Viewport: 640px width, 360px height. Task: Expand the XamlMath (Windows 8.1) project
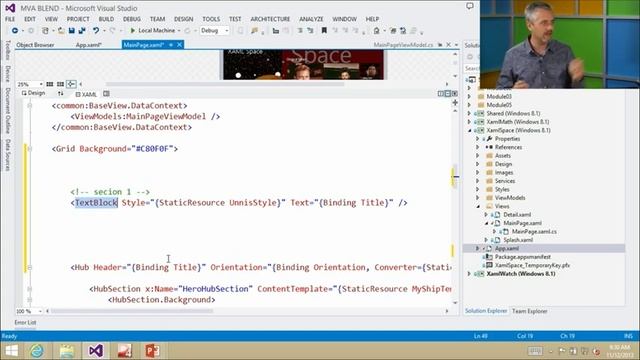[469, 122]
